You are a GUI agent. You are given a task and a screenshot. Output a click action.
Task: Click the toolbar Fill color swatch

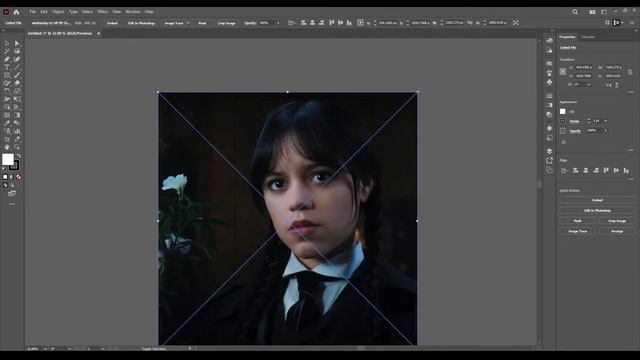(8, 159)
